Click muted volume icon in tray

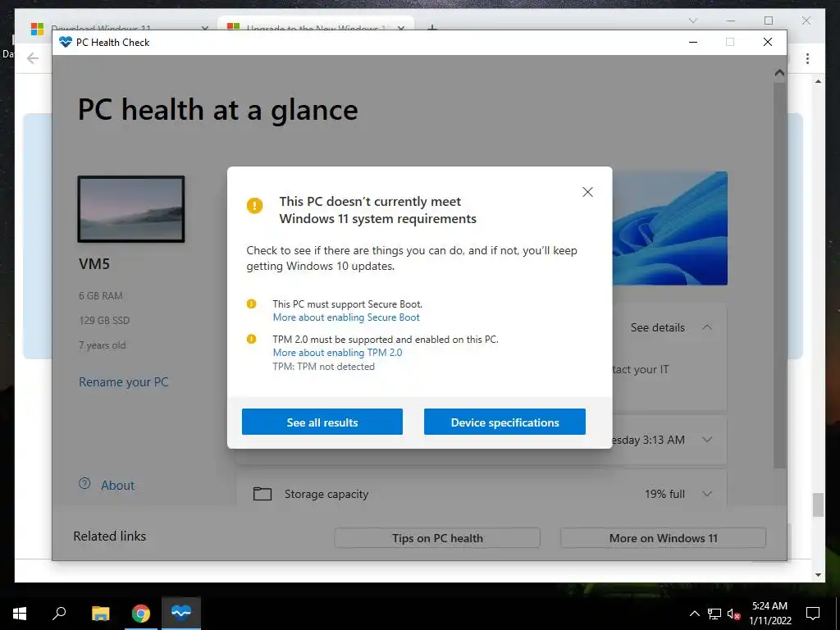(x=734, y=614)
